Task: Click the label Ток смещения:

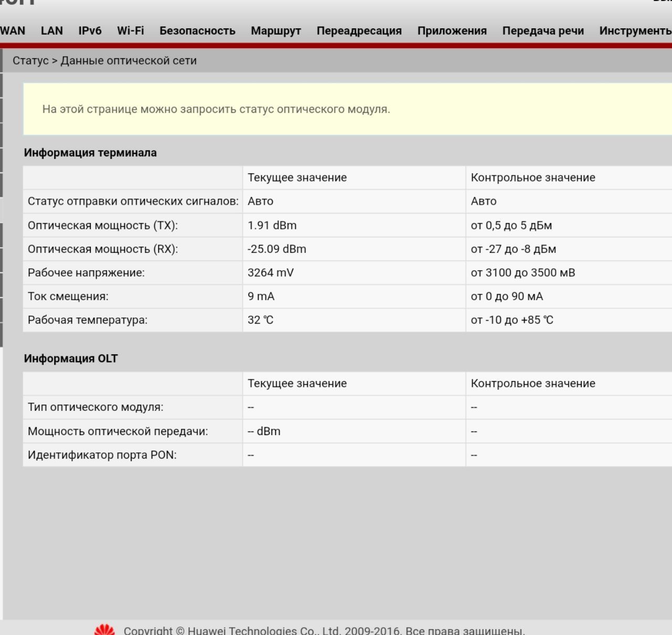Action: [68, 296]
